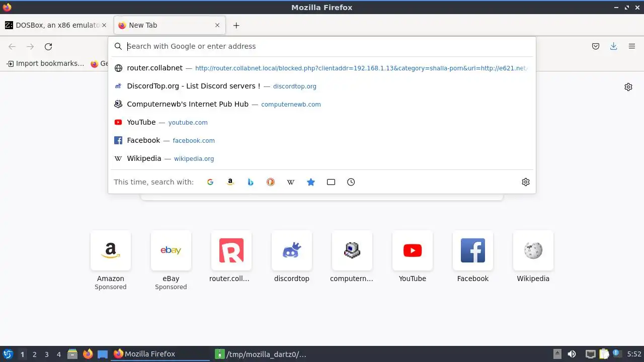The height and width of the screenshot is (362, 644).
Task: Search open tabs using the tab icon
Action: [331, 182]
